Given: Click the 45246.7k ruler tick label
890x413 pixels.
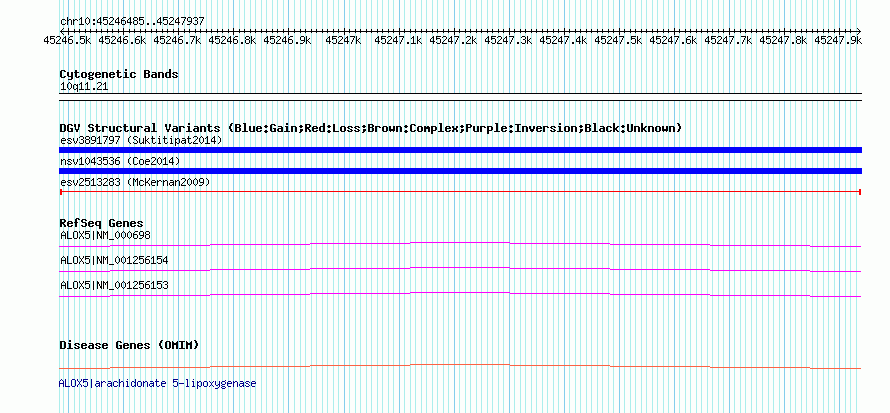Looking at the screenshot, I should pyautogui.click(x=179, y=40).
